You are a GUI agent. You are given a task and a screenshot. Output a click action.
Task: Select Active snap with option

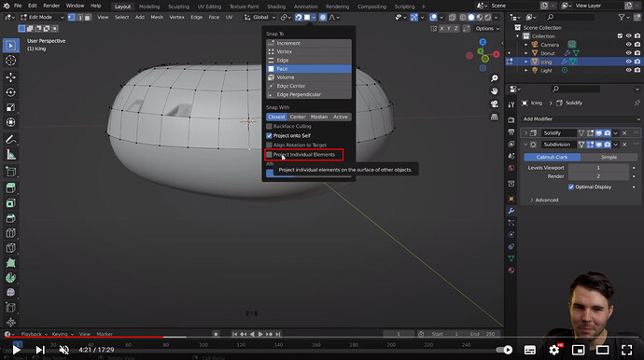(341, 117)
